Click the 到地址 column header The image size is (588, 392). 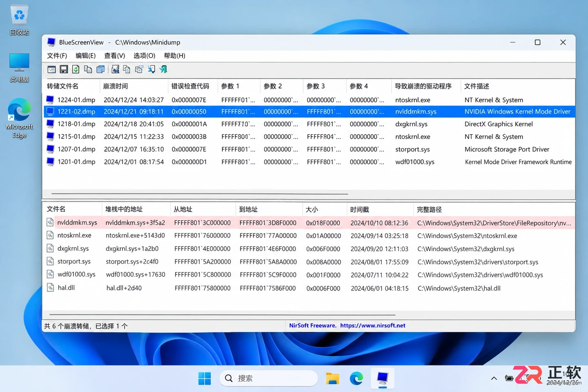tap(269, 209)
